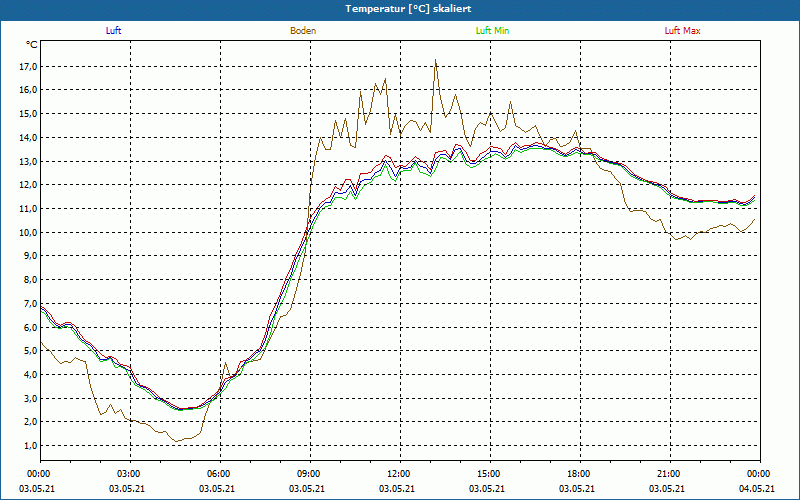Screen dimensions: 800x500
Task: Click the 14,0 y-axis value
Action: point(29,137)
